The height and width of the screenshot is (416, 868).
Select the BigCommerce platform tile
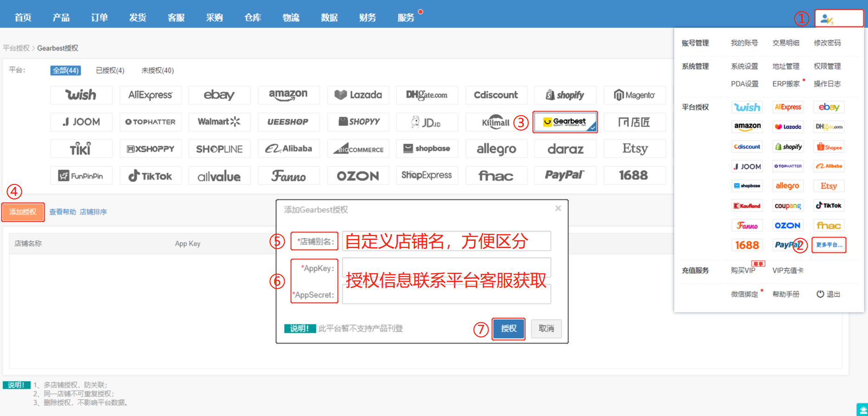(358, 149)
